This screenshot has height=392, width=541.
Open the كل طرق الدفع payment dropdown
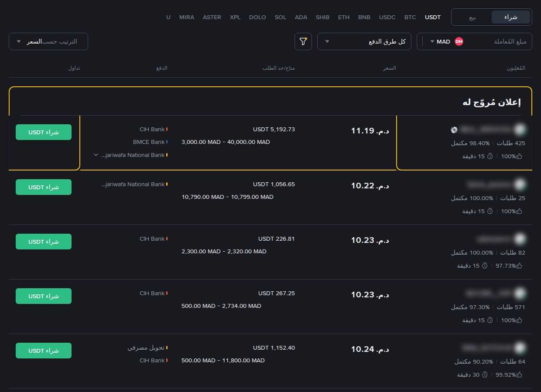click(x=364, y=41)
